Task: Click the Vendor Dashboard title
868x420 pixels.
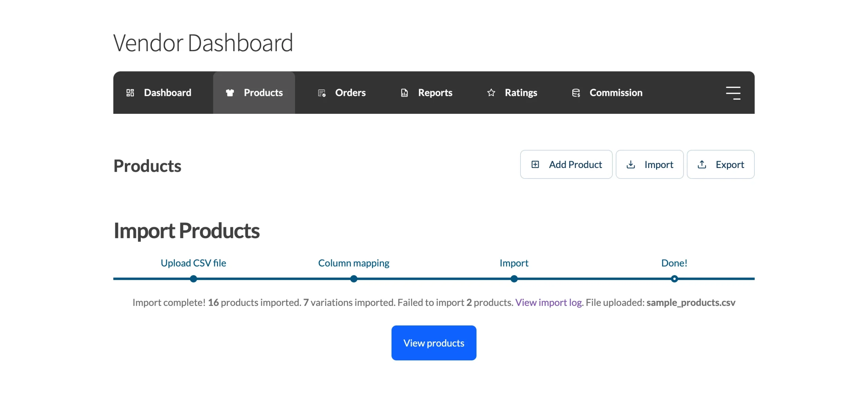Action: pyautogui.click(x=203, y=43)
